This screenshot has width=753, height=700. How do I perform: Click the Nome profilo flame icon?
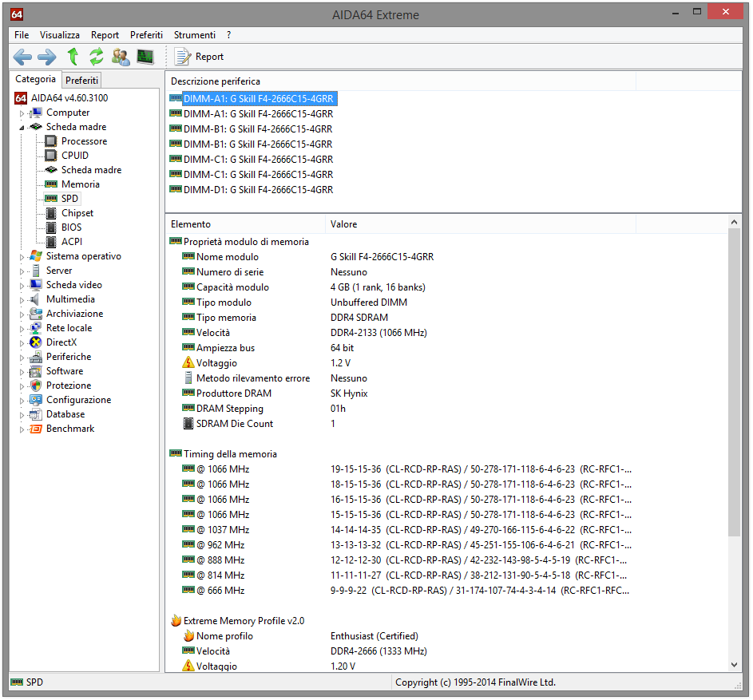pyautogui.click(x=188, y=636)
